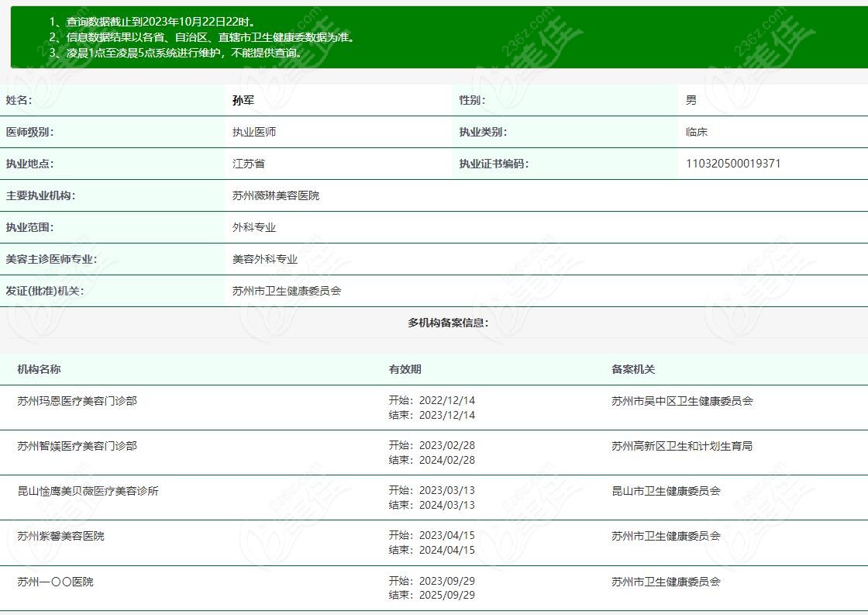
Task: Click end date 2024/04/15
Action: click(446, 550)
